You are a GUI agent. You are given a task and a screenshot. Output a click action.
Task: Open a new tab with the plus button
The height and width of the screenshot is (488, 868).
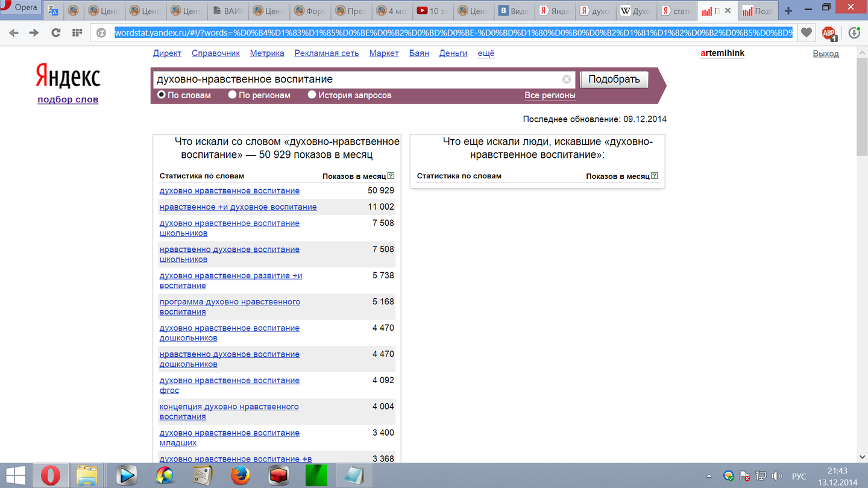click(x=788, y=11)
